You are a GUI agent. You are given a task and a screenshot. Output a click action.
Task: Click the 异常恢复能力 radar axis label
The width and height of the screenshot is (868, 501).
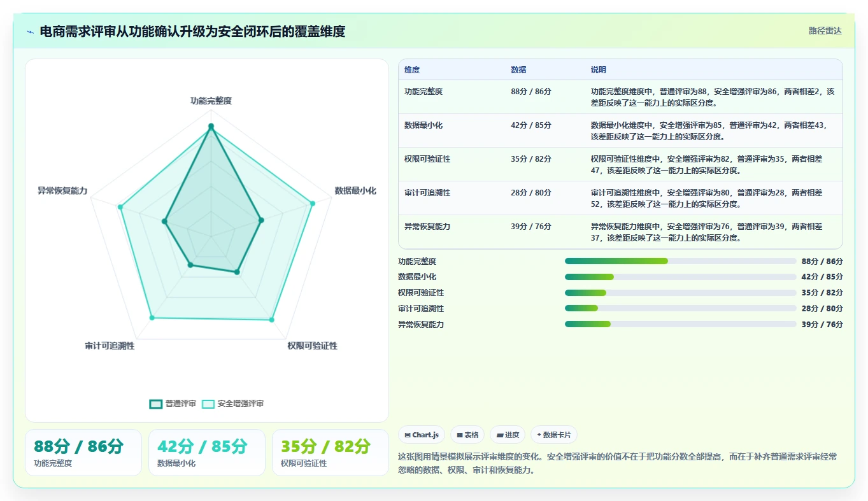[62, 191]
